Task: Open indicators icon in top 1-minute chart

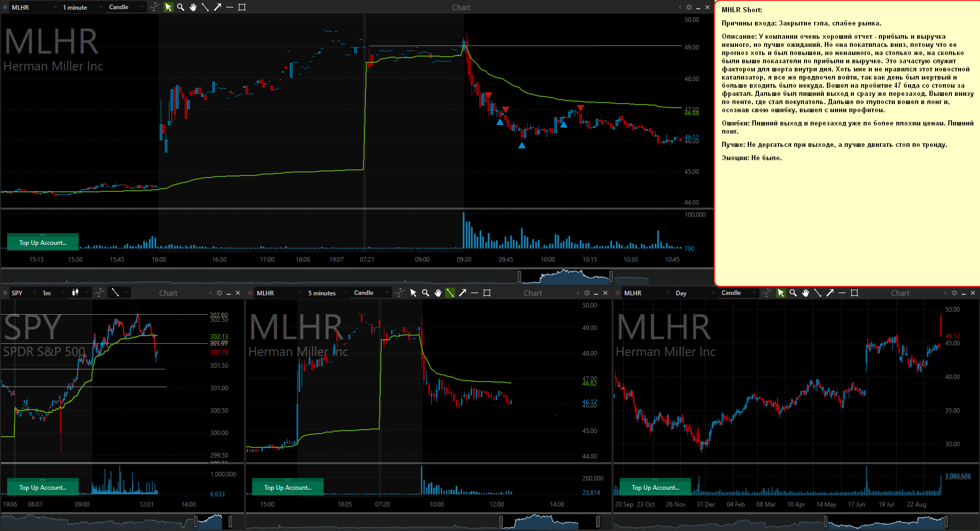Action: (154, 7)
